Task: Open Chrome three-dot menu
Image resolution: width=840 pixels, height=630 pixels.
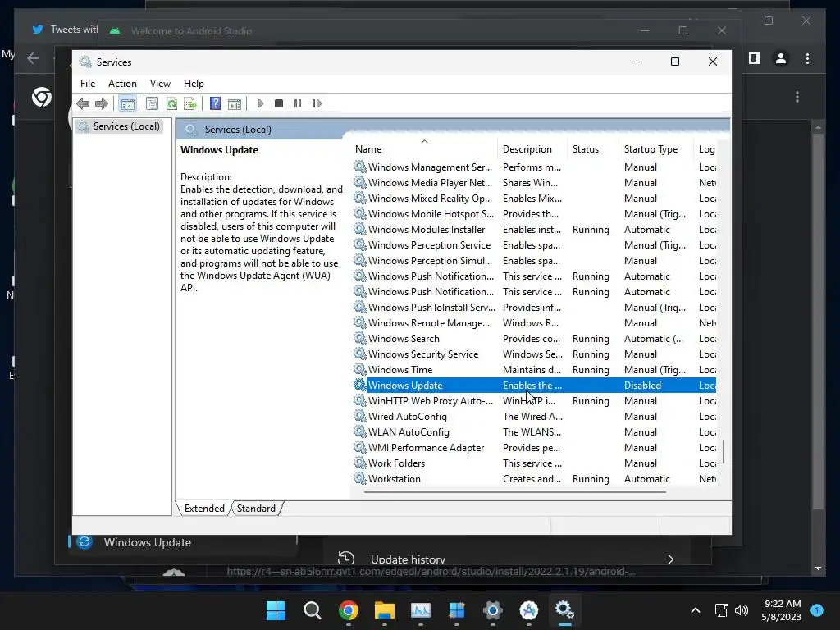Action: click(x=807, y=58)
